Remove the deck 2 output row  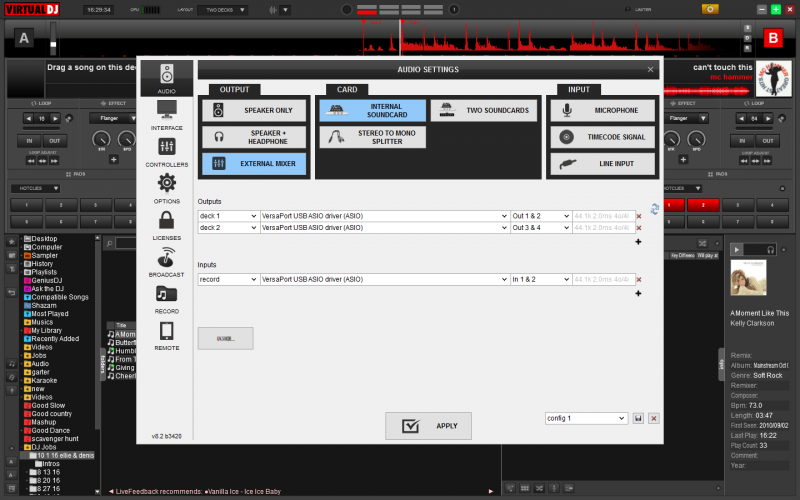[639, 228]
